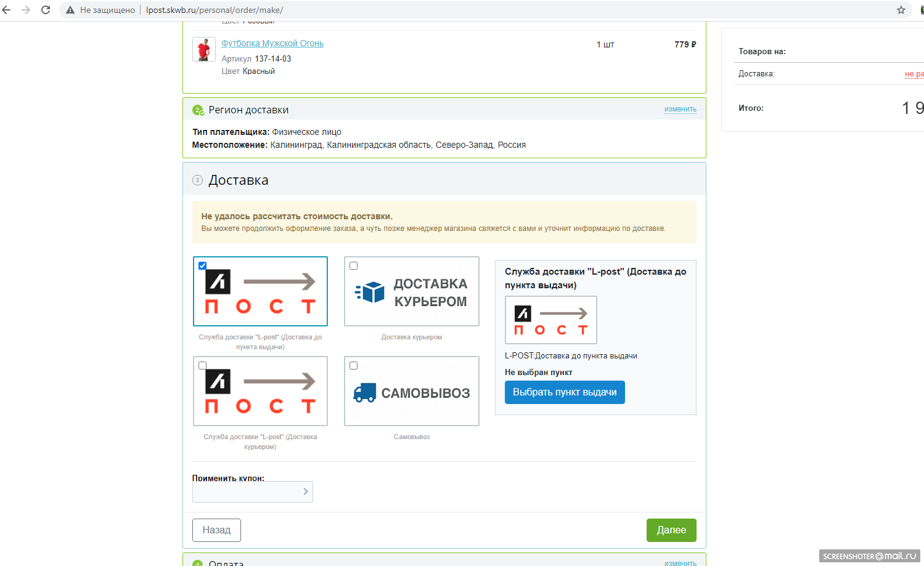Check the Доставка курьером checkbox
The image size is (924, 566).
354,265
